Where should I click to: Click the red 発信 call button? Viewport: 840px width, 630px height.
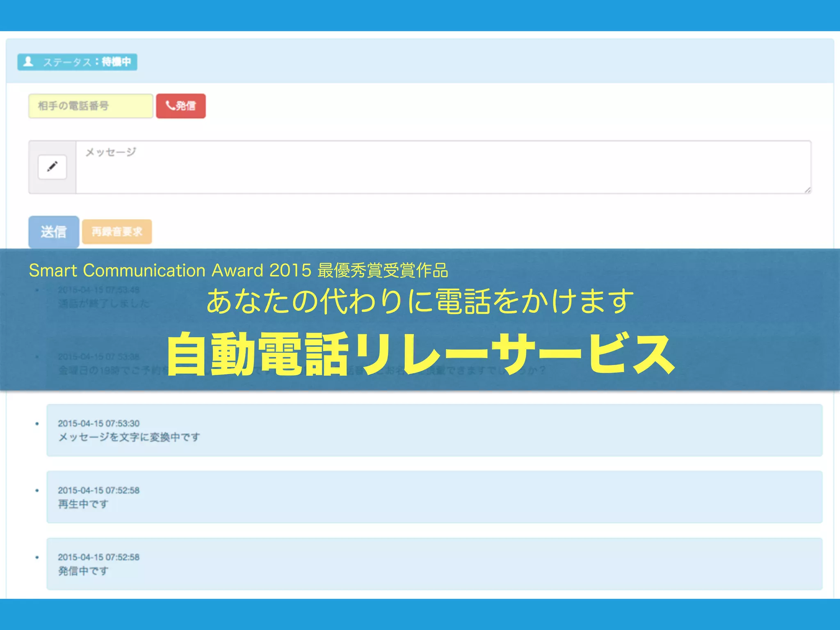181,106
